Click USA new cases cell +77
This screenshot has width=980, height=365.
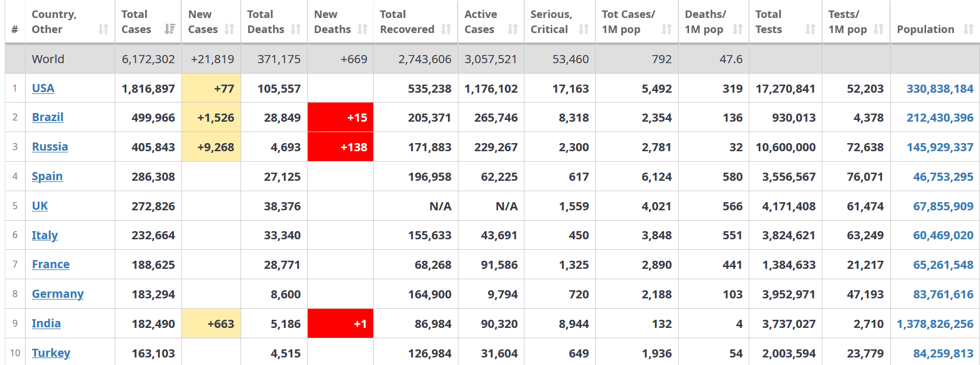coord(212,88)
